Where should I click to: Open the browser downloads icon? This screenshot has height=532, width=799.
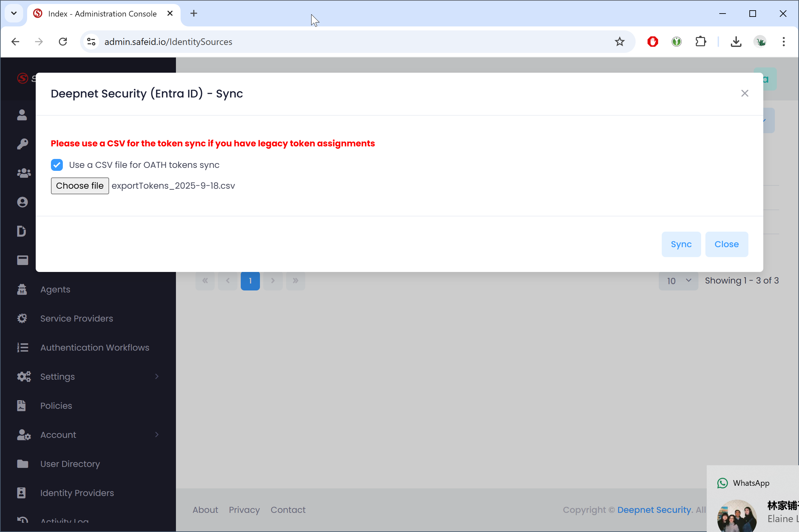coord(736,42)
